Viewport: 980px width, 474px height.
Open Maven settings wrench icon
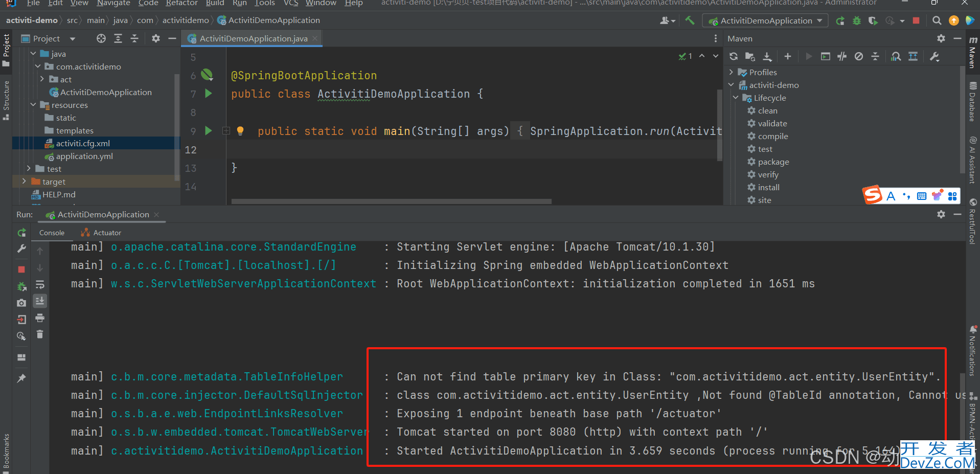point(935,56)
